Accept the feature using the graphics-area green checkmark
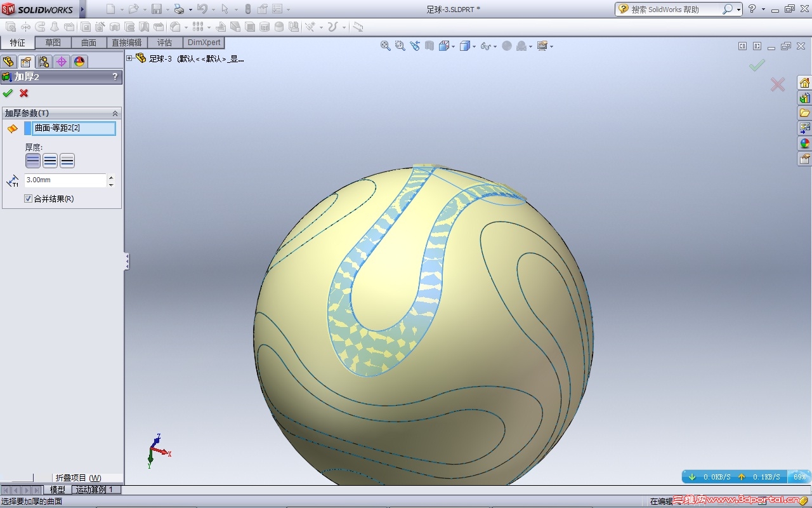The image size is (812, 508). (757, 65)
